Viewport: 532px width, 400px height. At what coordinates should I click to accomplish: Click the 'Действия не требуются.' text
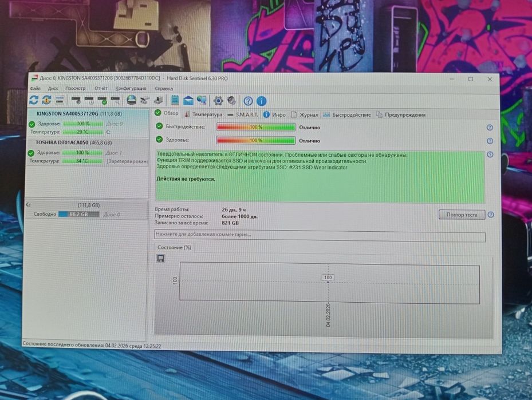pos(186,179)
